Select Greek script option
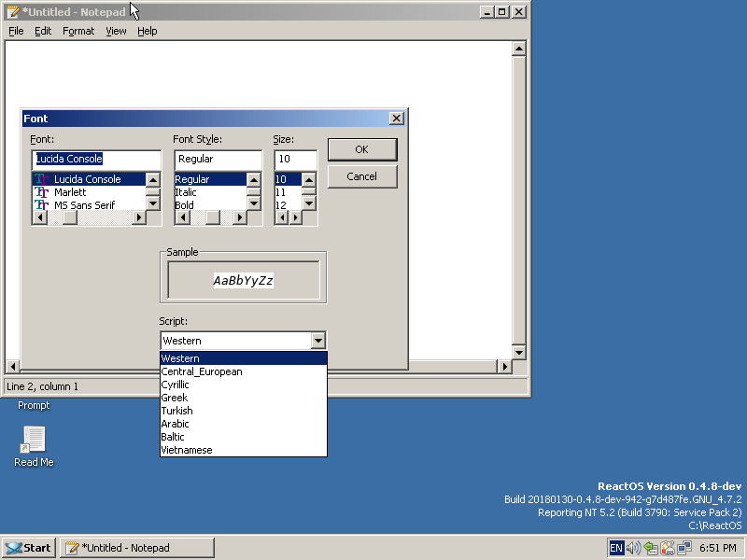 [175, 398]
